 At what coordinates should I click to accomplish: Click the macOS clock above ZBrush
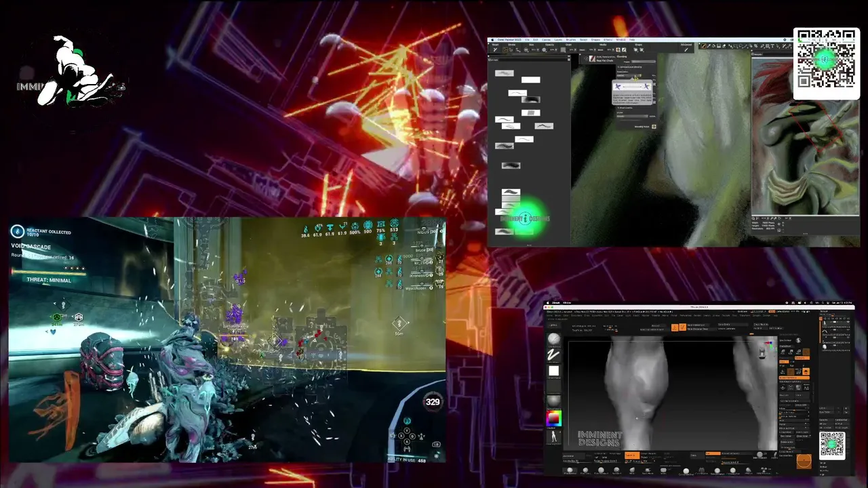pos(840,303)
